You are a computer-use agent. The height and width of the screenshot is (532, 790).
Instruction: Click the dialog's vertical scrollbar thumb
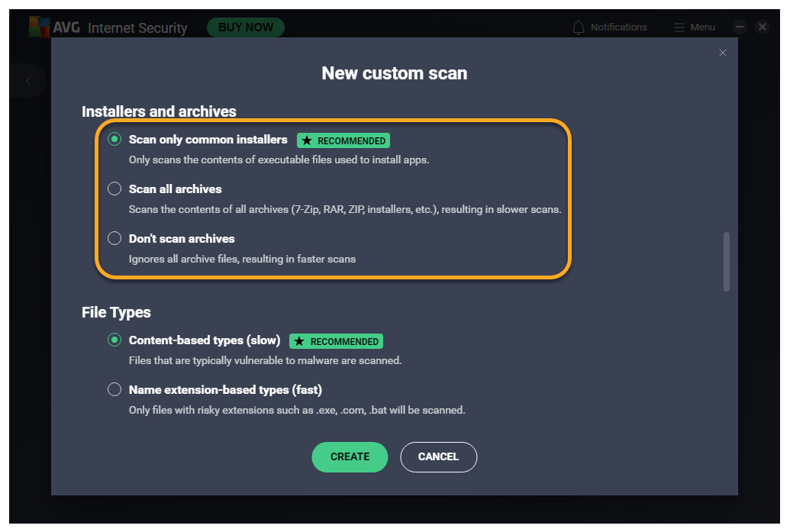[726, 261]
